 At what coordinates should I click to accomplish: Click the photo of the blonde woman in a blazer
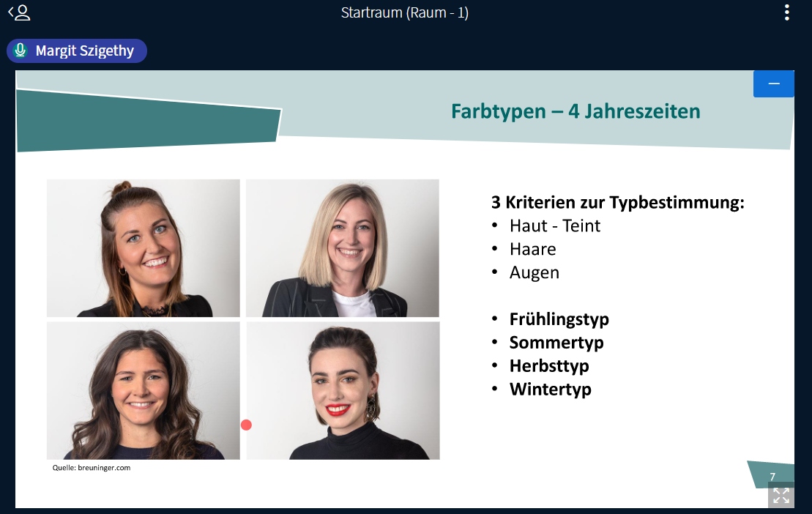(x=343, y=248)
